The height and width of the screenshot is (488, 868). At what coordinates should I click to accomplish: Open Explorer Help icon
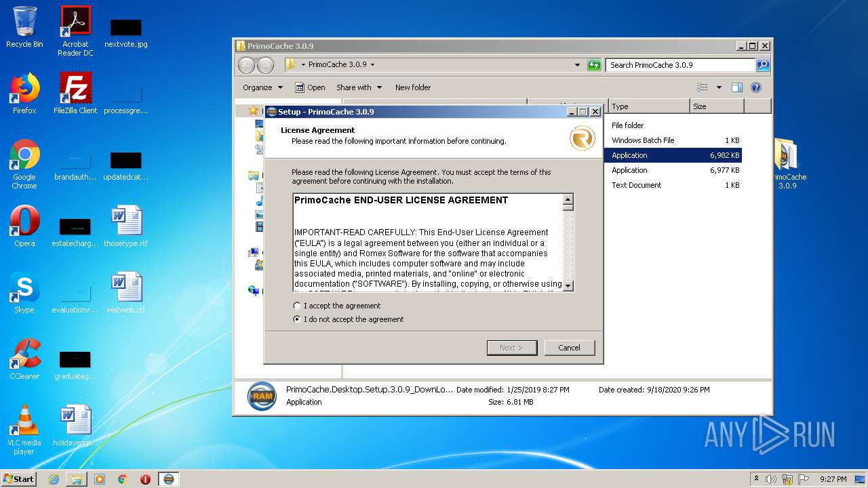[x=756, y=87]
